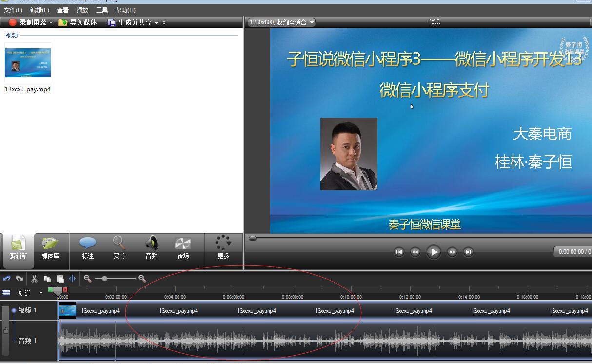Click the fast forward playback button

(453, 252)
